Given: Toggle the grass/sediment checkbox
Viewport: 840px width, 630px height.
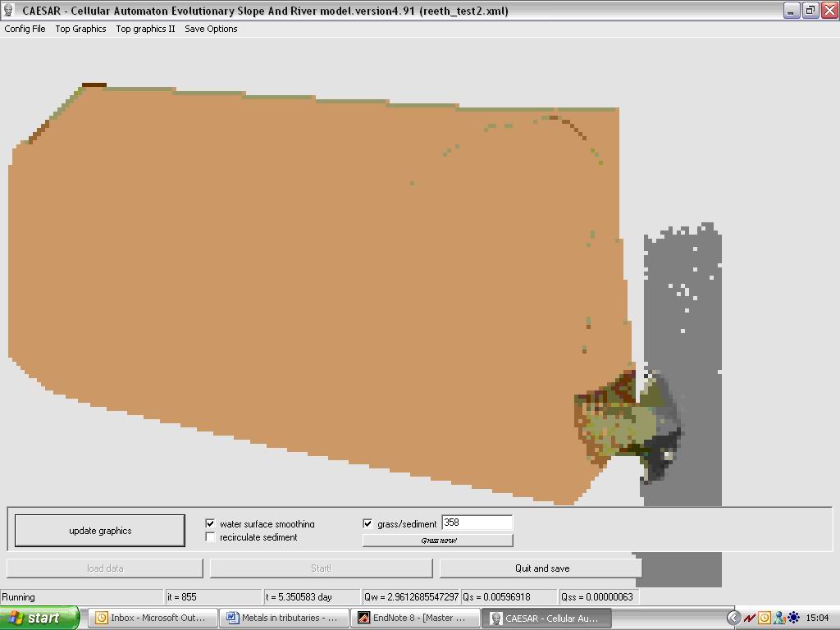Looking at the screenshot, I should tap(367, 523).
